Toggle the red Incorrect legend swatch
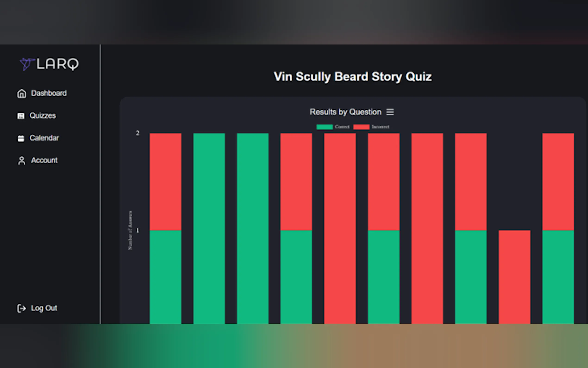This screenshot has width=588, height=368. click(361, 127)
